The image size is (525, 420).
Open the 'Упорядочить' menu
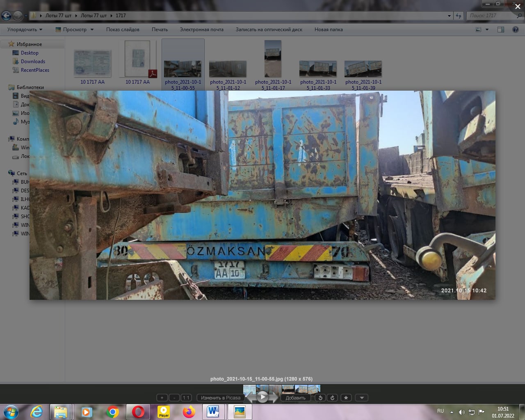25,30
